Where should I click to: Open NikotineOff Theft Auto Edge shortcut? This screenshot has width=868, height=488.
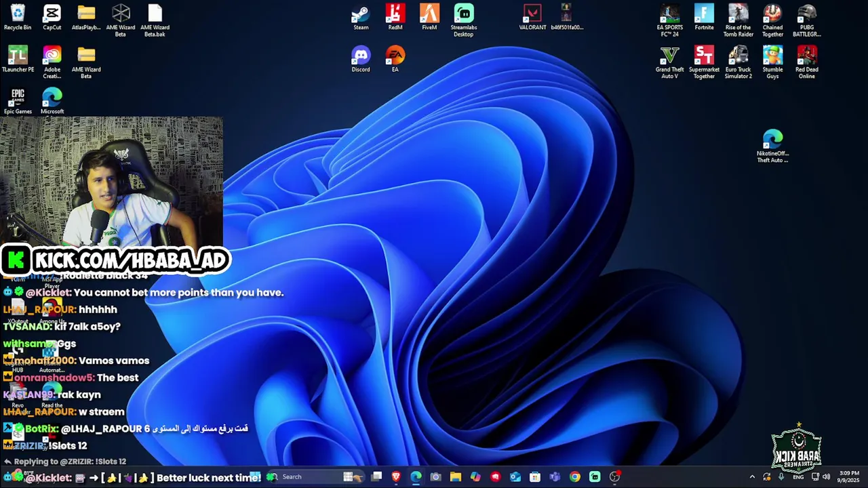(x=772, y=146)
